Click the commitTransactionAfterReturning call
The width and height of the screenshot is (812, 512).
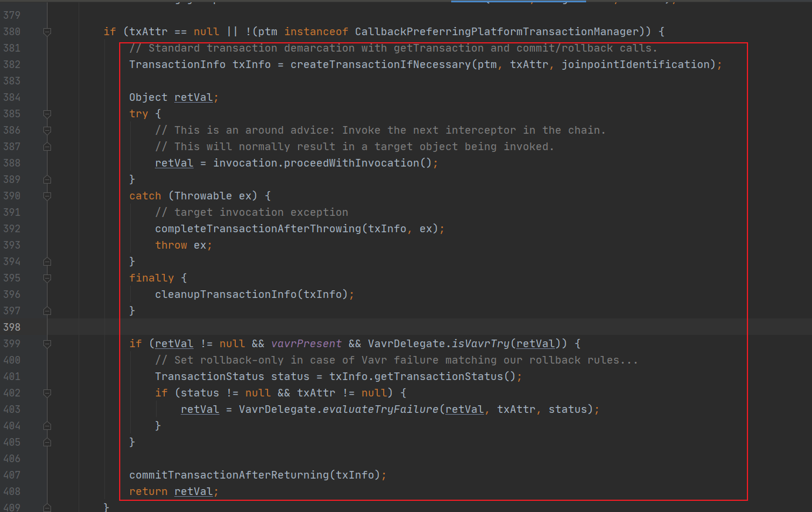[229, 475]
